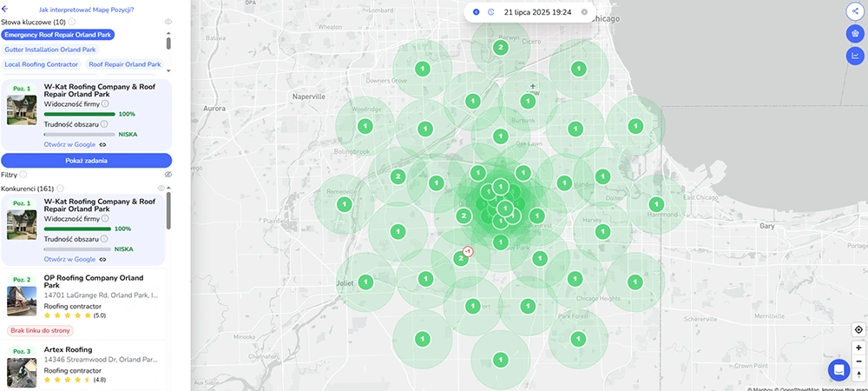Zoom in the map with plus button
The image size is (868, 391).
(858, 348)
